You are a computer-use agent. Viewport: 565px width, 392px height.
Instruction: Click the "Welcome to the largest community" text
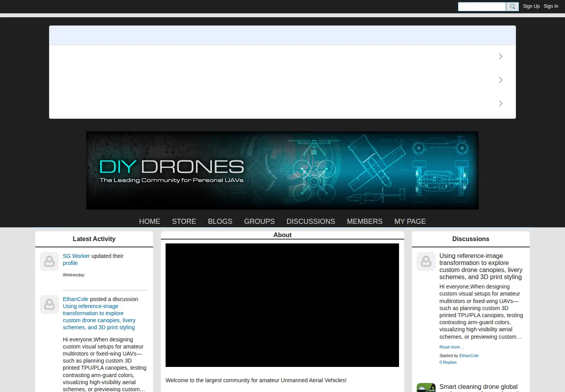pyautogui.click(x=256, y=380)
